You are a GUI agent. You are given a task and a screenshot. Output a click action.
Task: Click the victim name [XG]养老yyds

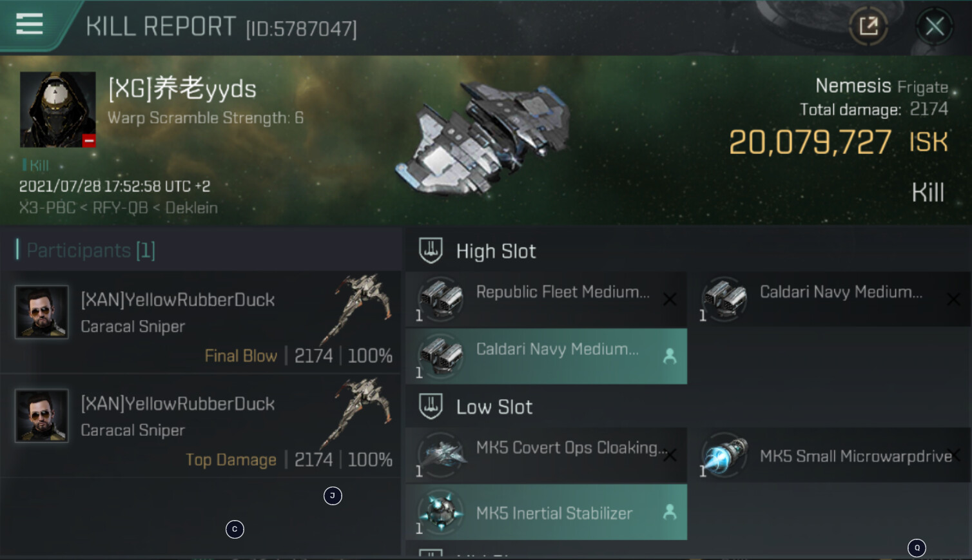[x=182, y=89]
